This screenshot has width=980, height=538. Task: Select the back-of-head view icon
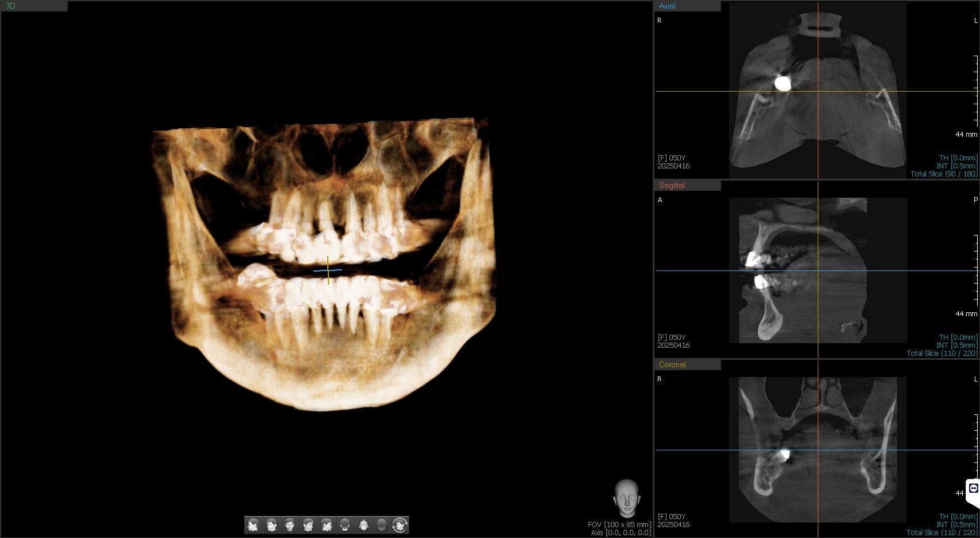click(345, 525)
